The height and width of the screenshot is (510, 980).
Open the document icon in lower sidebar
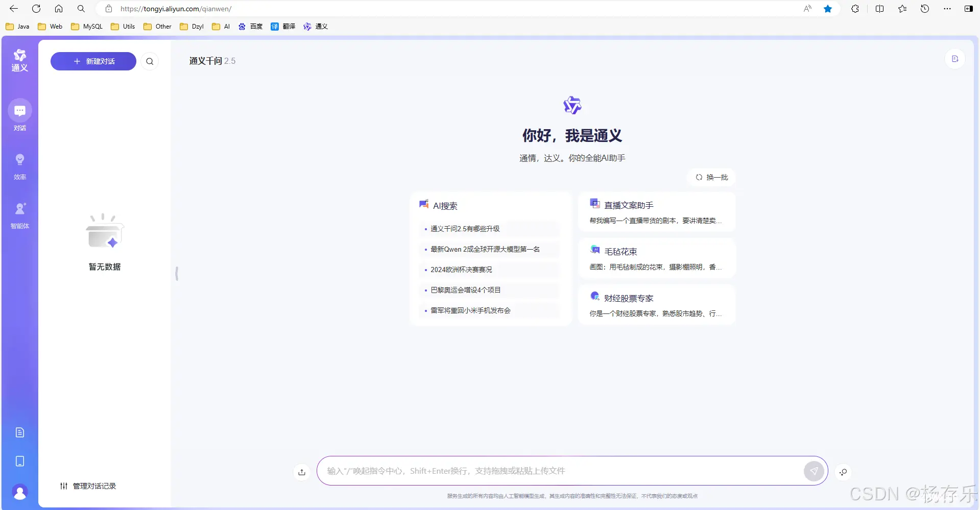(x=20, y=432)
